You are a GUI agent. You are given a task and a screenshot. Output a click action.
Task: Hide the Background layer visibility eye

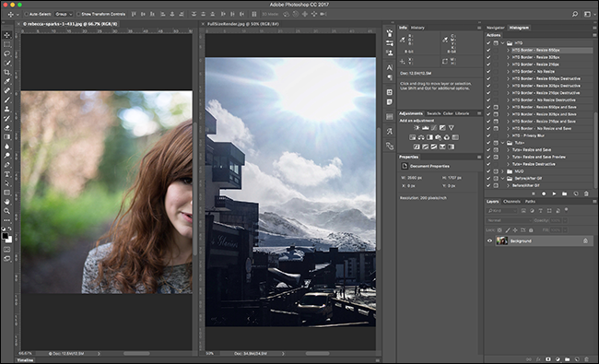[x=489, y=241]
